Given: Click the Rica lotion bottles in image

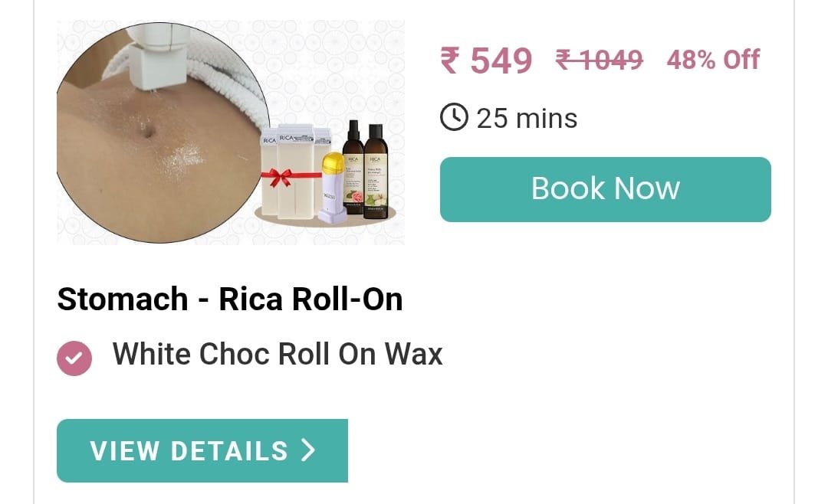Looking at the screenshot, I should (366, 169).
